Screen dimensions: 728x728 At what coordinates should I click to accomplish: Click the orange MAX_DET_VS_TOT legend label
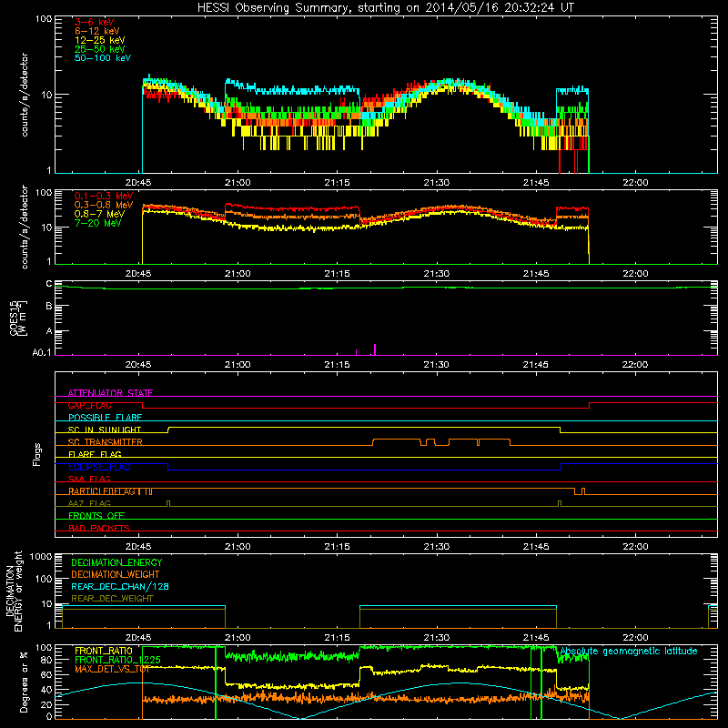pos(112,669)
